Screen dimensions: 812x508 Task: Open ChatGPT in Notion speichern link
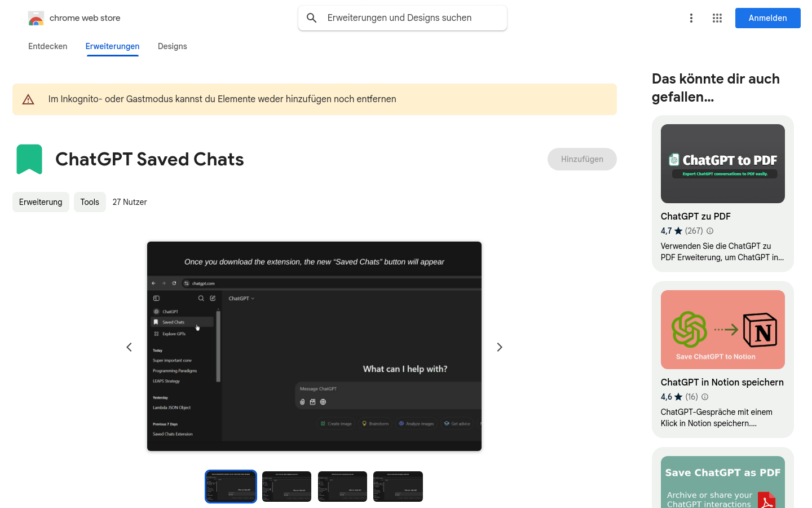tap(722, 382)
